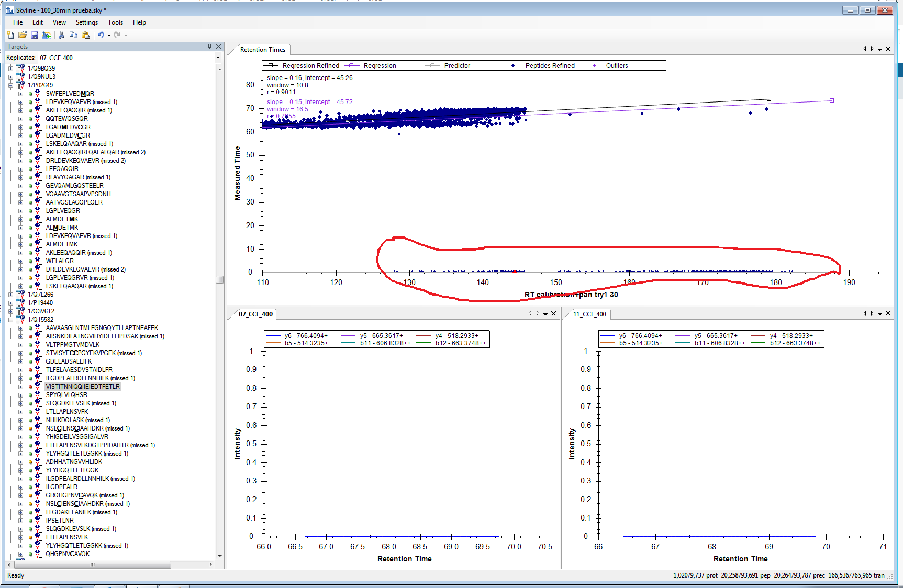Toggle auto-hide pin on Targets panel
Viewport: 903px width, 588px height.
coord(209,47)
